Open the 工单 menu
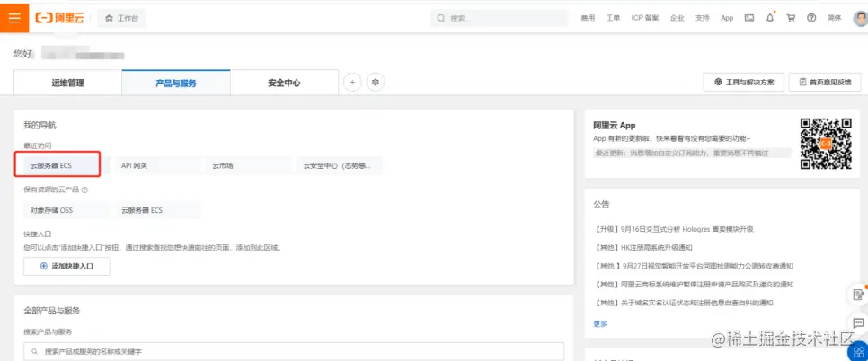Screen dimensions: 868x361 coord(613,18)
